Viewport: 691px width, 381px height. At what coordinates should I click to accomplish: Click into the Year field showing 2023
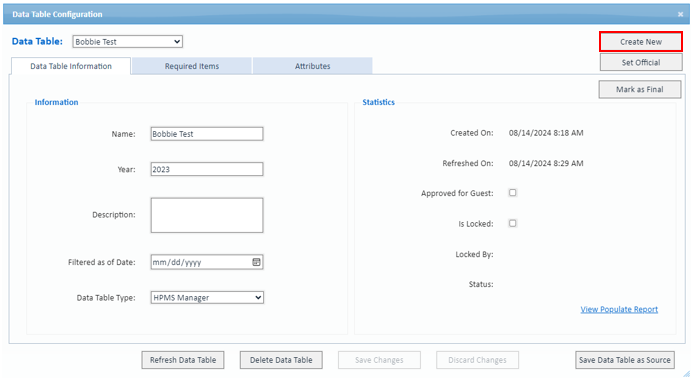click(x=207, y=169)
